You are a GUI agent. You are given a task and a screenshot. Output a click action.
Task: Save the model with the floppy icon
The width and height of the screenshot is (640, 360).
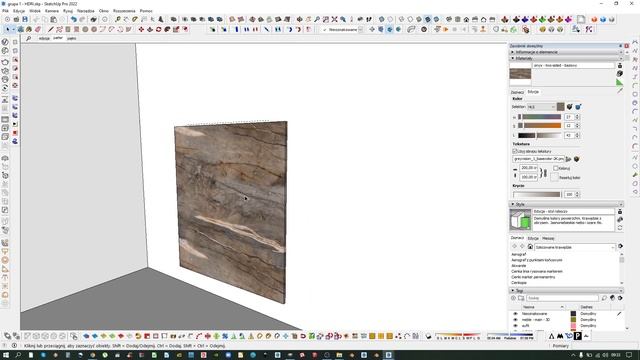pyautogui.click(x=25, y=19)
